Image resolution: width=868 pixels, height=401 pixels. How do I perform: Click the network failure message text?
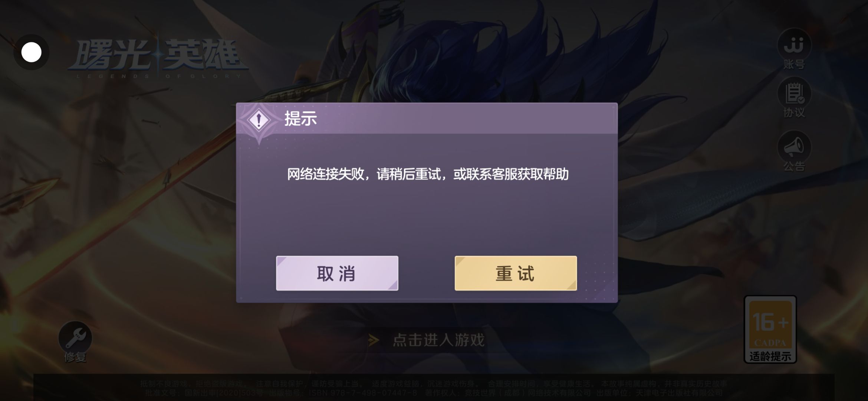pyautogui.click(x=428, y=174)
